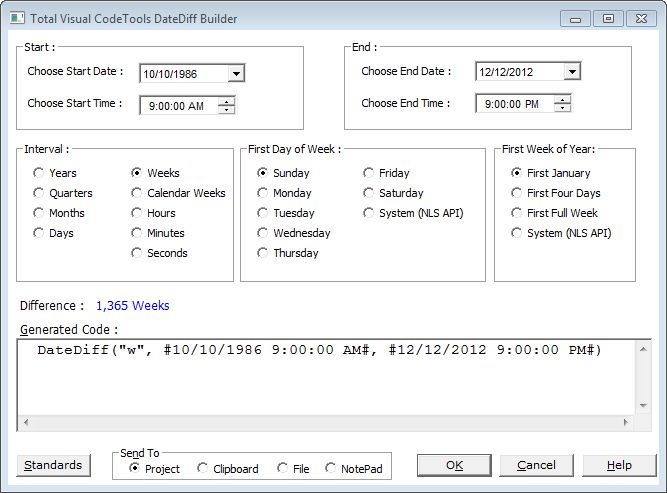Image resolution: width=667 pixels, height=493 pixels.
Task: Open the End Date dropdown calendar
Action: [x=572, y=71]
